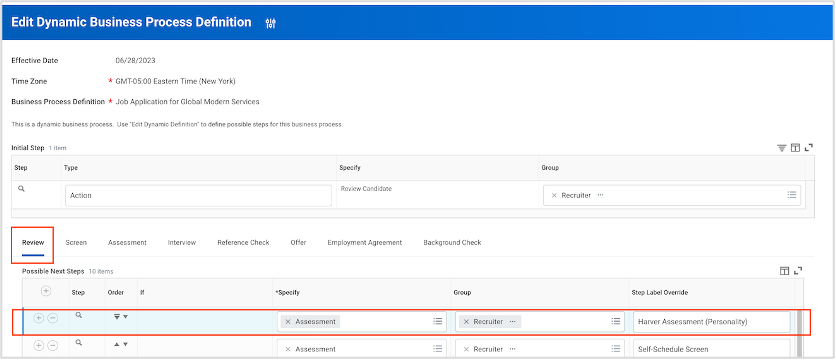The image size is (836, 360).
Task: Switch to the Screen tab
Action: (76, 243)
